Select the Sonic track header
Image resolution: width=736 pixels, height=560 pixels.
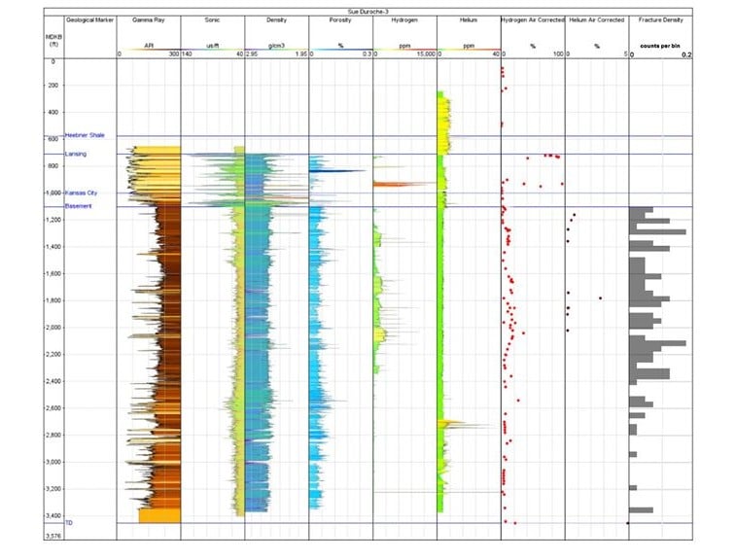(213, 19)
